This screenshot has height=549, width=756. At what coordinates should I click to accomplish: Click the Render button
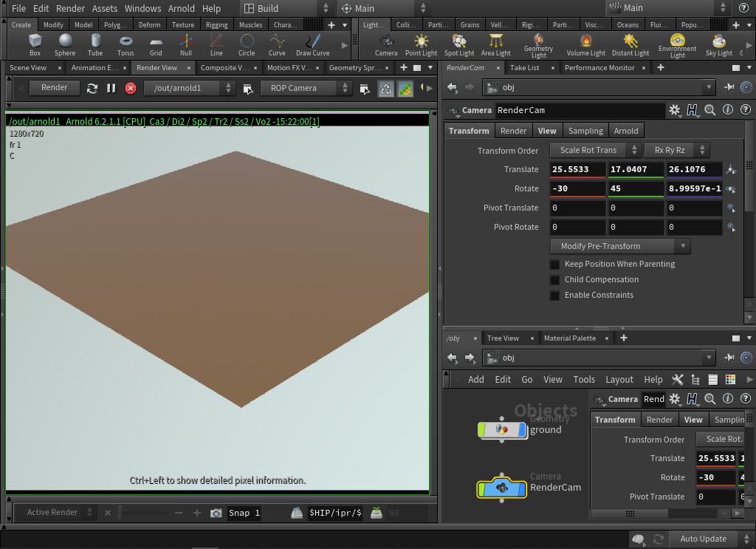pos(55,88)
